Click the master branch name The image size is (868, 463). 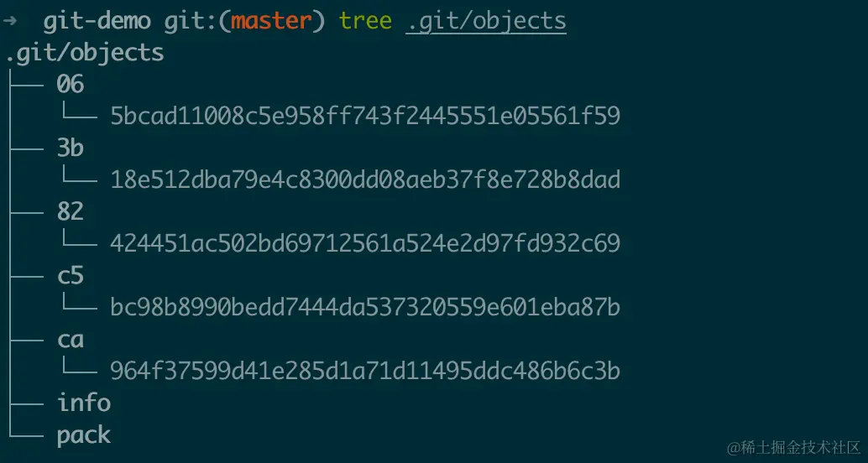point(271,22)
